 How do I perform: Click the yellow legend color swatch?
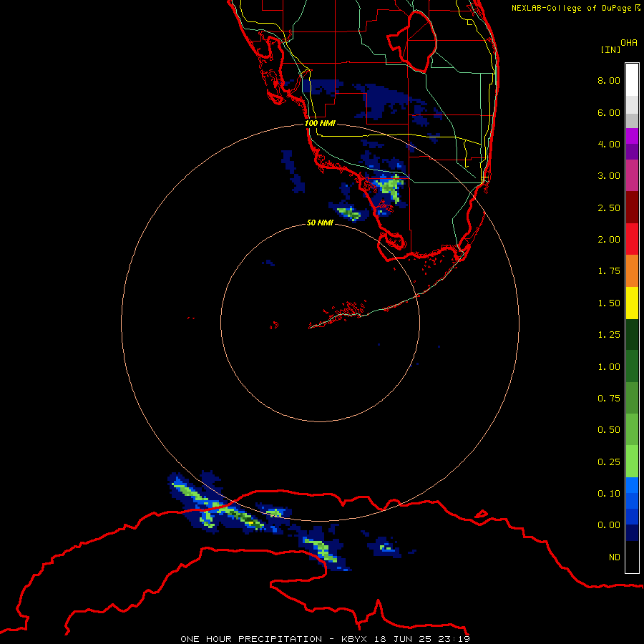pos(632,303)
